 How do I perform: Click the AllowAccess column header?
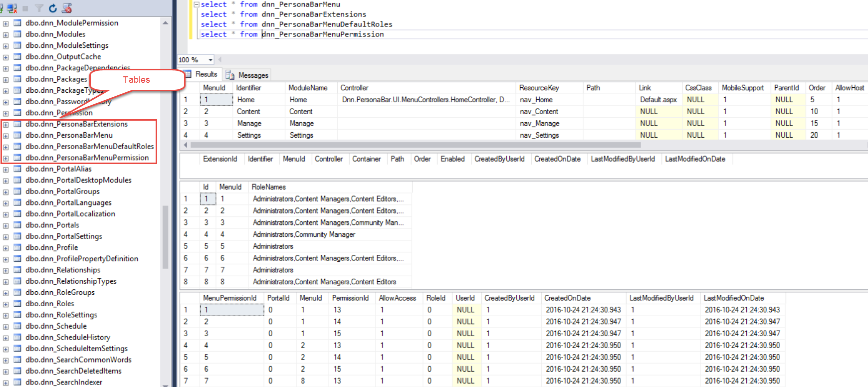coord(399,298)
